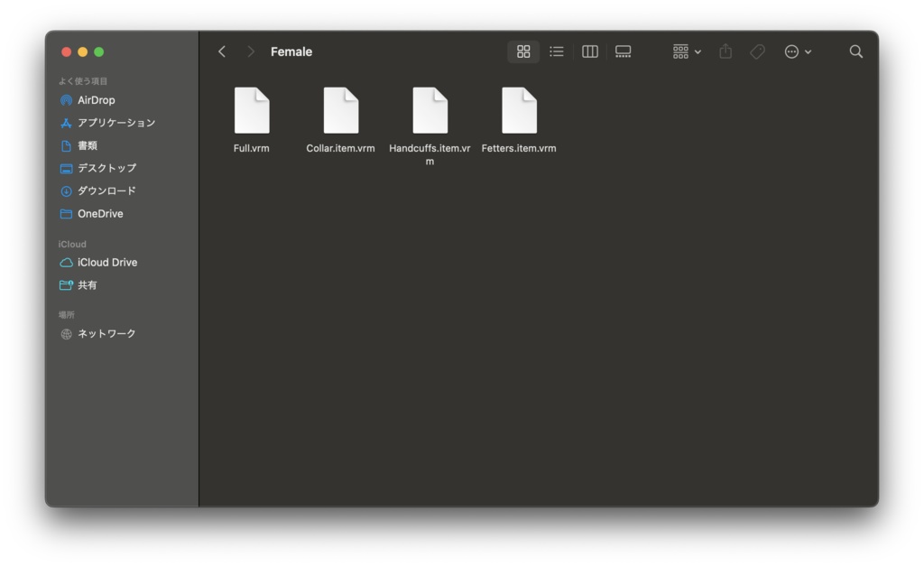Close the Finder window with red button
Screen dimensions: 924x567
pyautogui.click(x=66, y=51)
